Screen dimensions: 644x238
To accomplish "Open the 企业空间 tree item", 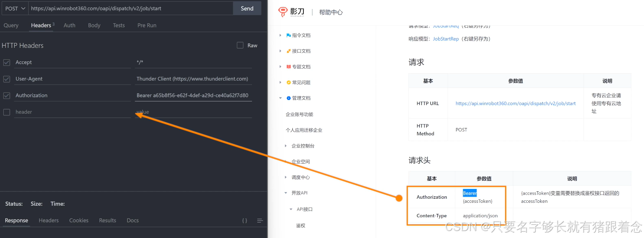I will [301, 162].
